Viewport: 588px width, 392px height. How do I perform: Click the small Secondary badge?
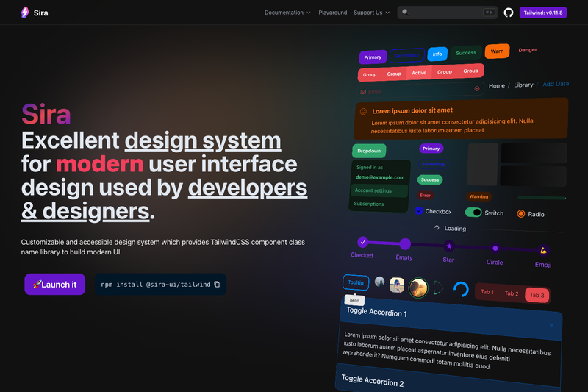pyautogui.click(x=433, y=164)
